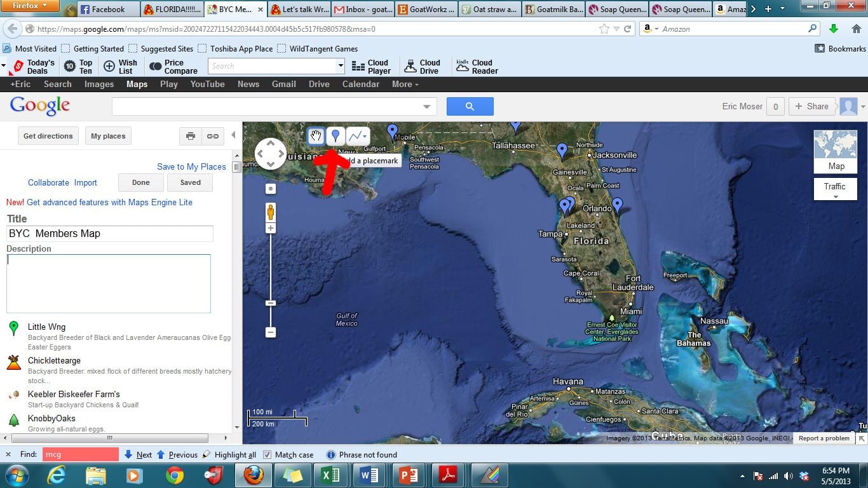Viewport: 868px width, 488px height.
Task: Choose the draw line tool
Action: 357,136
